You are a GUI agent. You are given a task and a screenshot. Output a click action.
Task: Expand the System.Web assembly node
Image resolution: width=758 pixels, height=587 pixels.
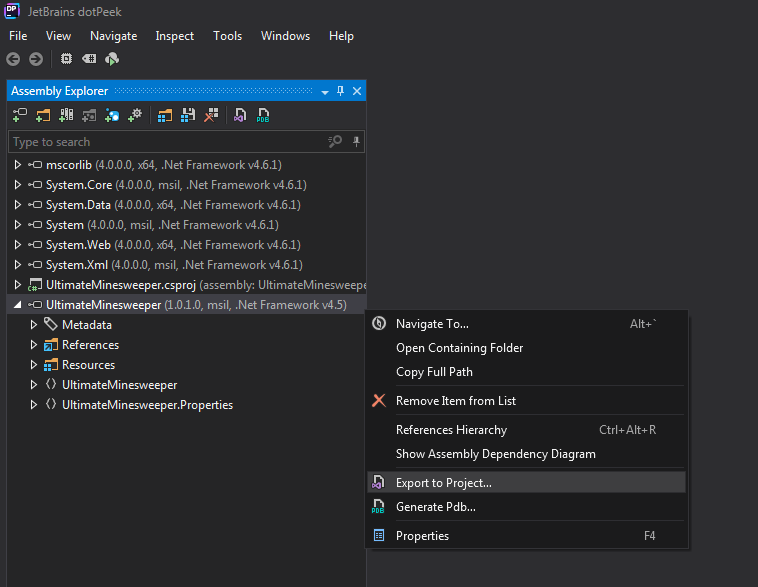[17, 245]
